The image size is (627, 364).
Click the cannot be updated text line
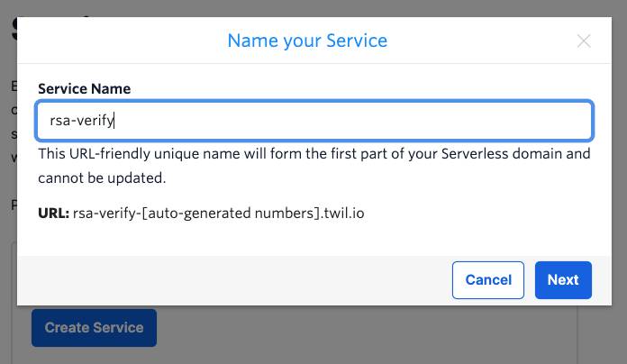click(x=102, y=177)
